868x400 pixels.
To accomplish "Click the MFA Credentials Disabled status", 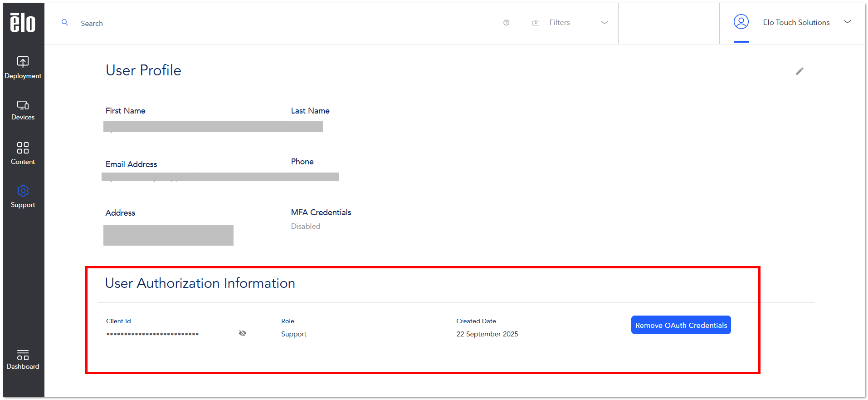I will pyautogui.click(x=305, y=226).
